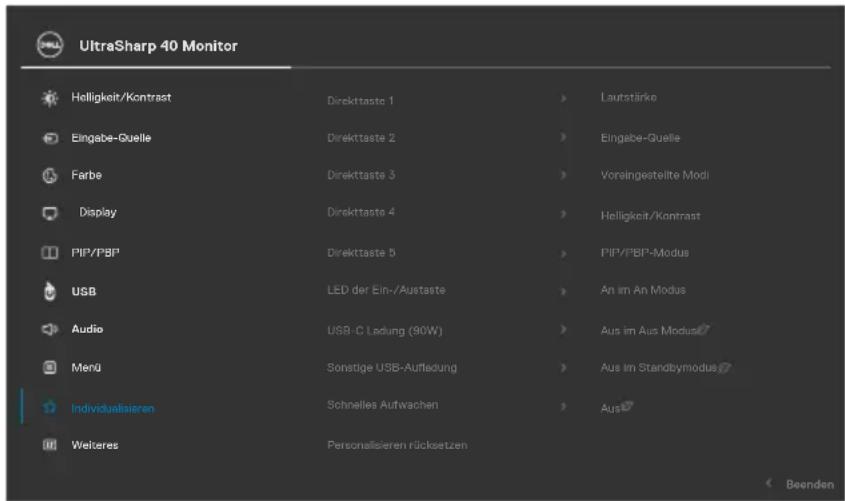Select the Direkttaste 1 option
Image resolution: width=845 pixels, height=501 pixels.
coord(360,101)
